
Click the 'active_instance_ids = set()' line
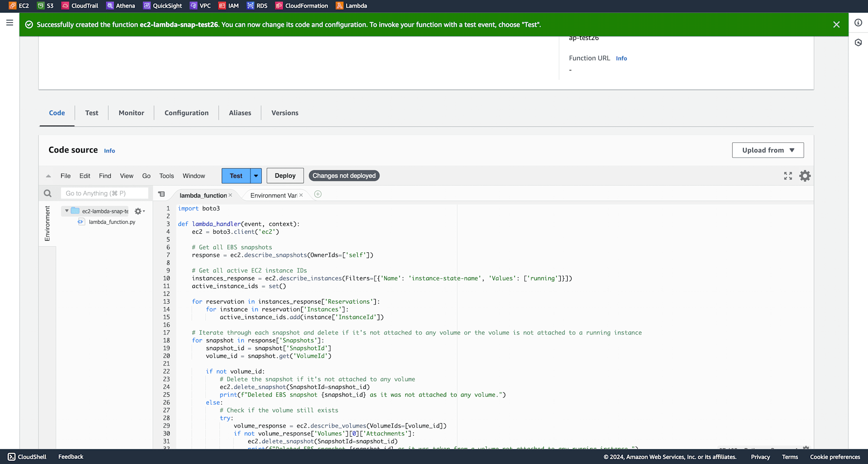(239, 286)
